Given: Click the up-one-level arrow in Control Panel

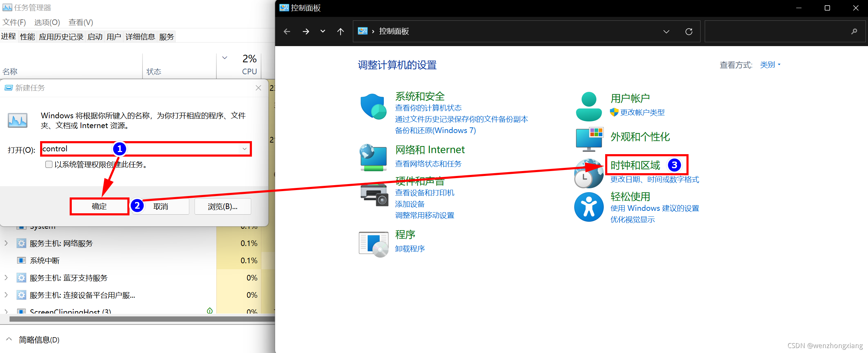Looking at the screenshot, I should pyautogui.click(x=340, y=31).
